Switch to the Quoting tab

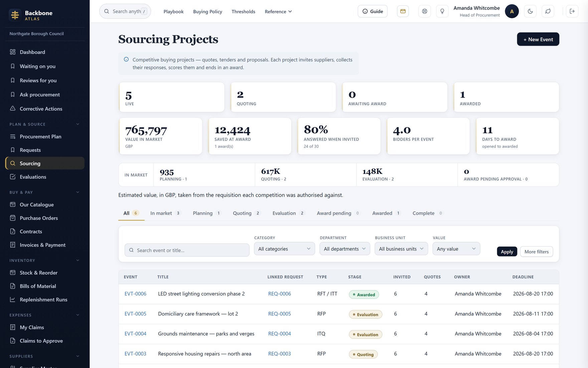[x=247, y=213]
